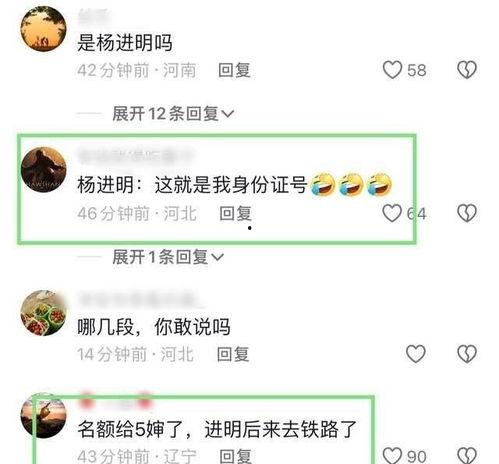Reply to the 46分钟前 河北 comment
This screenshot has width=499, height=464.
235,213
